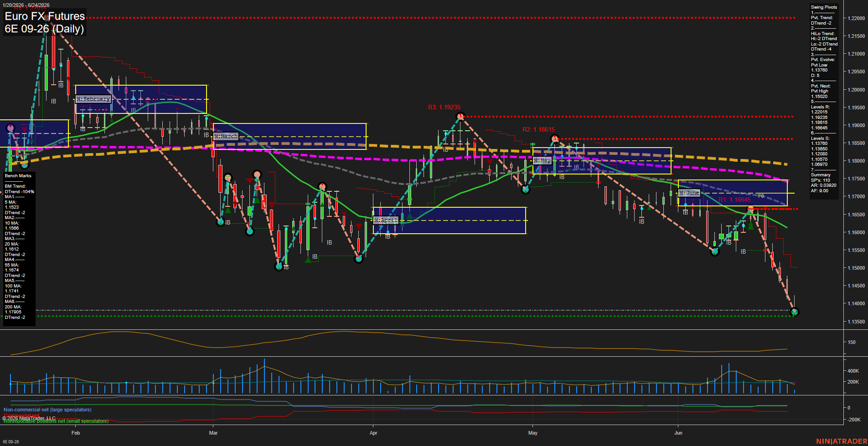Click the Jun label on the time axis
Viewport: 868px width, 446px height.
678,433
